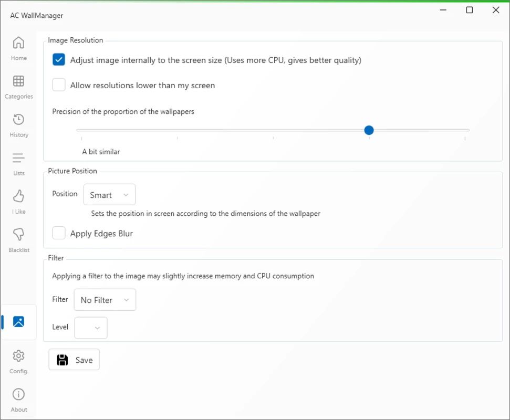Open the I Like thumbs-up icon

[x=18, y=196]
